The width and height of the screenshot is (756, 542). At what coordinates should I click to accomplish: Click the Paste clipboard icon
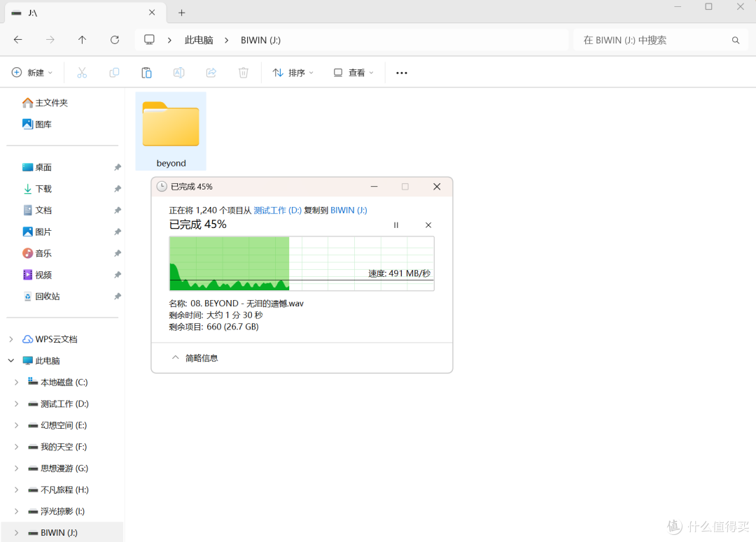coord(146,73)
